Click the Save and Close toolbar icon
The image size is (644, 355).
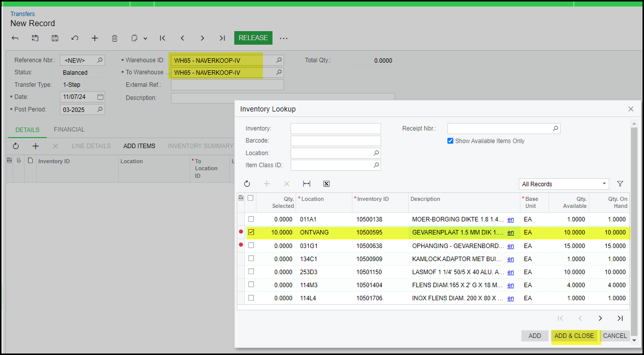point(35,38)
